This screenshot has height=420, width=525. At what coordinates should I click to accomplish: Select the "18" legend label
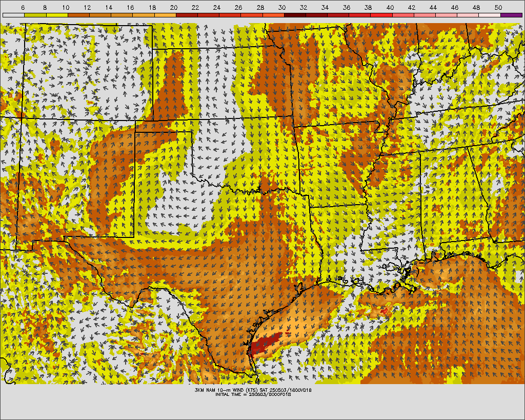tap(152, 7)
